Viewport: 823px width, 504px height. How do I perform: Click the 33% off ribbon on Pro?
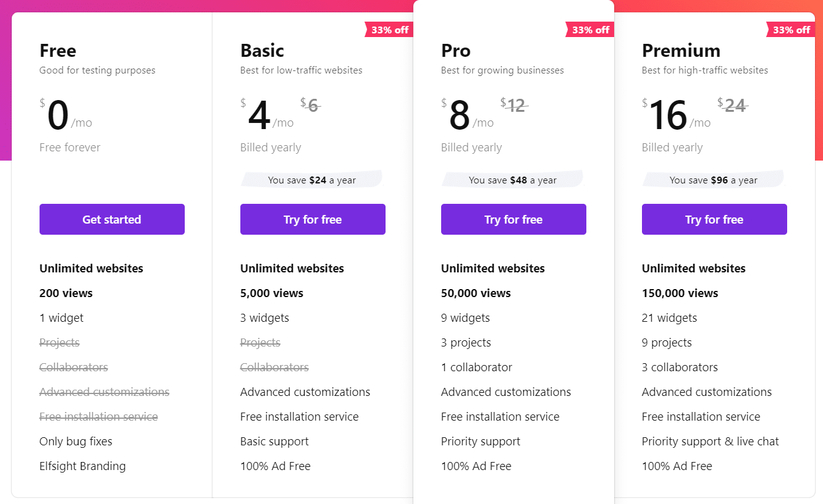pos(589,30)
